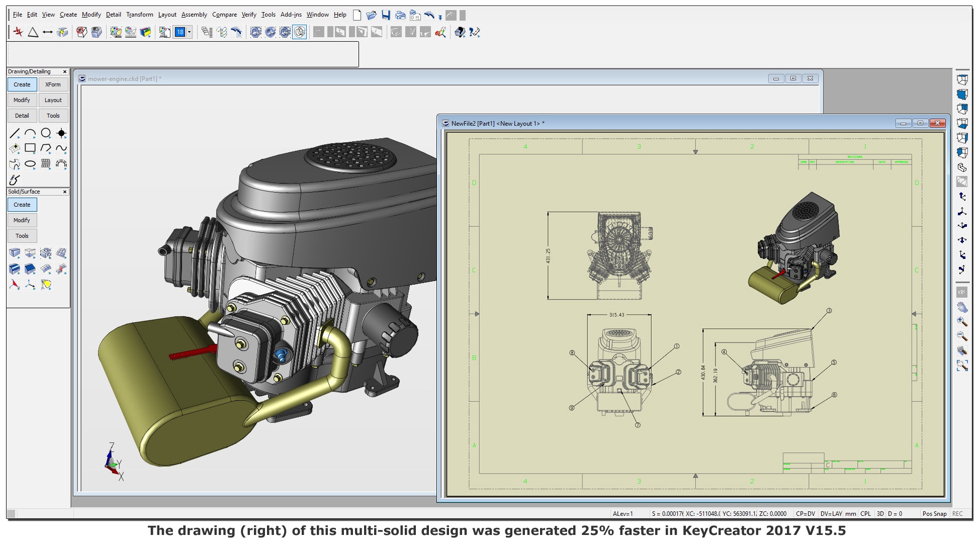Click the Pos Snap status bar entry

pyautogui.click(x=934, y=514)
